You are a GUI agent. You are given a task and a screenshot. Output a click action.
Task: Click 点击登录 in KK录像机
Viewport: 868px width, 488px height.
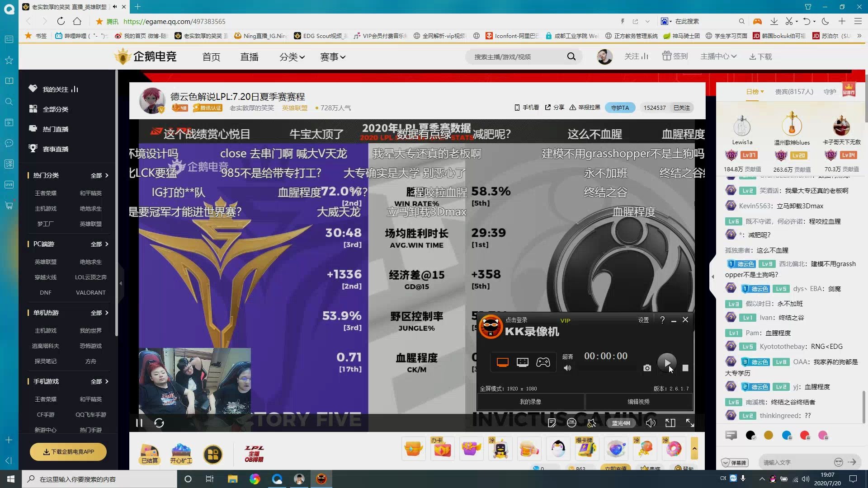(x=516, y=320)
